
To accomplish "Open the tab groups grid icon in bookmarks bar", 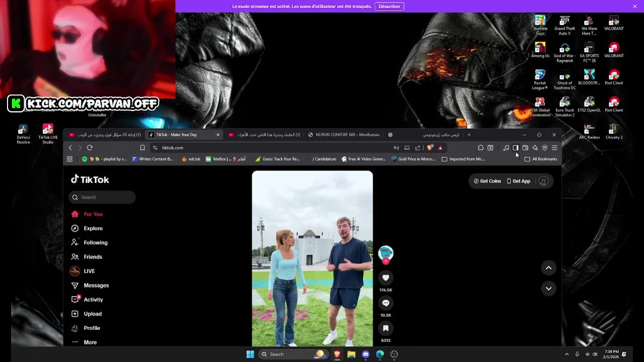I will (x=69, y=159).
